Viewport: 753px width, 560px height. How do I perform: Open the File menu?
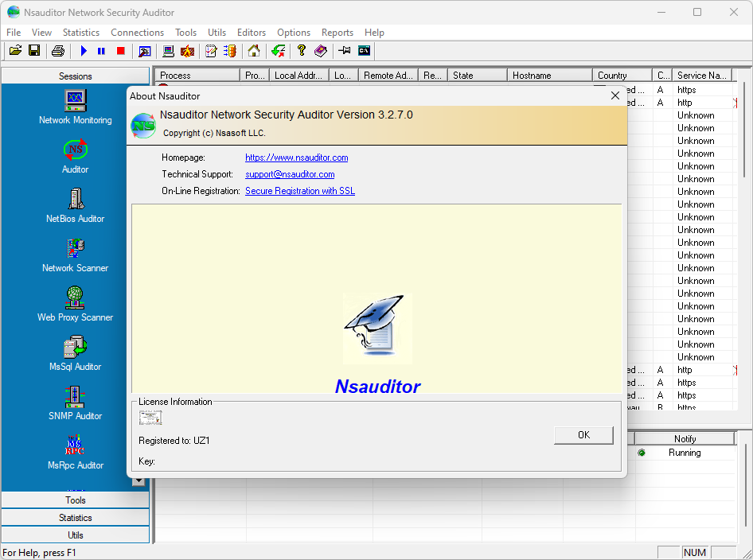[x=14, y=32]
